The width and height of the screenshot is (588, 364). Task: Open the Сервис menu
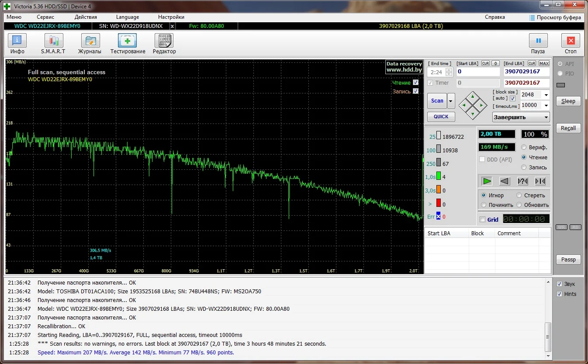[x=45, y=17]
